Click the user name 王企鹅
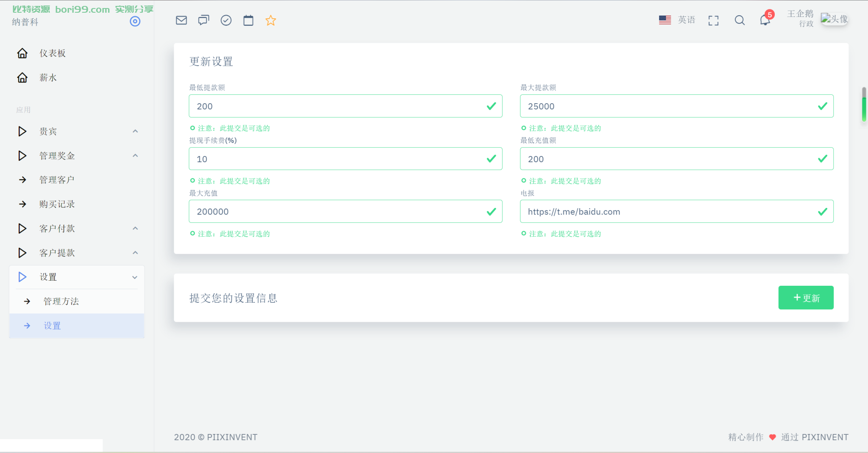Screen dimensions: 868x453 click(800, 14)
